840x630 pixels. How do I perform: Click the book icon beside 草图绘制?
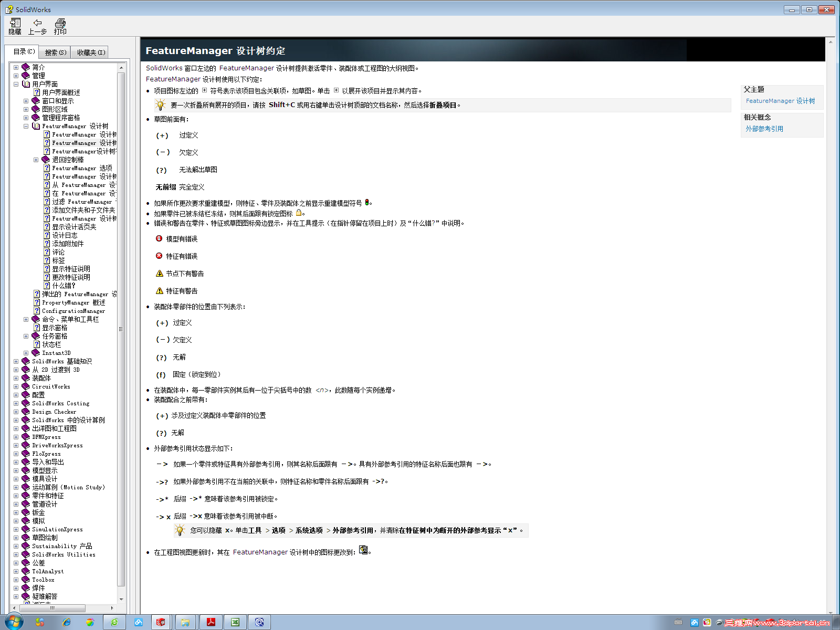tap(26, 538)
